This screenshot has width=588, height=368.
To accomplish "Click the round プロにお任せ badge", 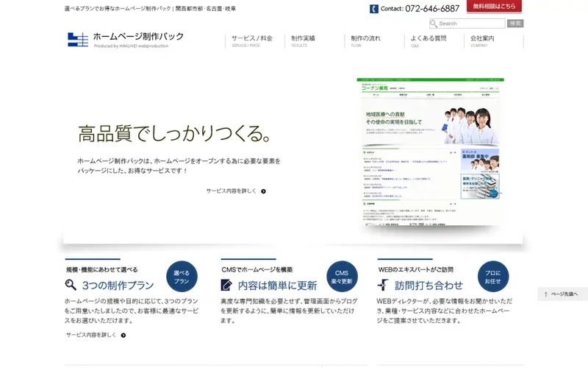I will (x=492, y=277).
